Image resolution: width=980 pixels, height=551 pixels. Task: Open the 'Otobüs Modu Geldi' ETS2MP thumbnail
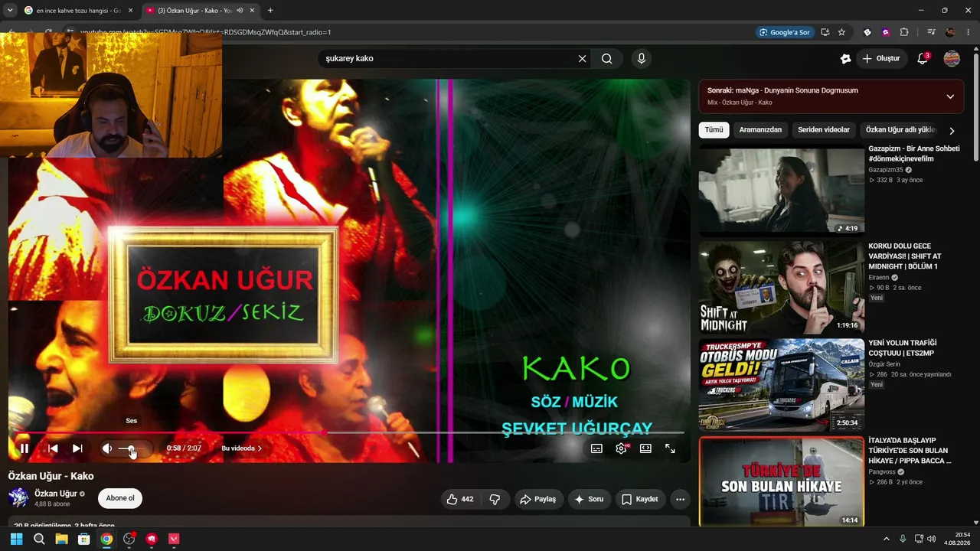(x=782, y=383)
